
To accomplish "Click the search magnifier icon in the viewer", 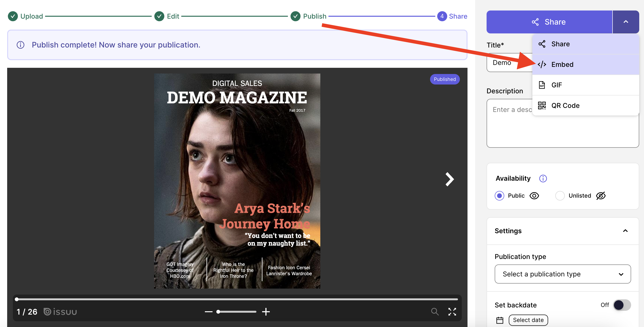I will pyautogui.click(x=435, y=312).
